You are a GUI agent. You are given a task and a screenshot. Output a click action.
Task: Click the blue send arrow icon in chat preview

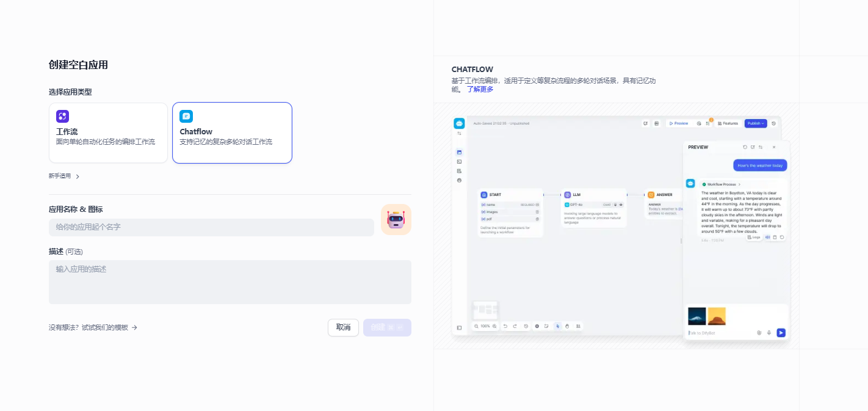[781, 333]
